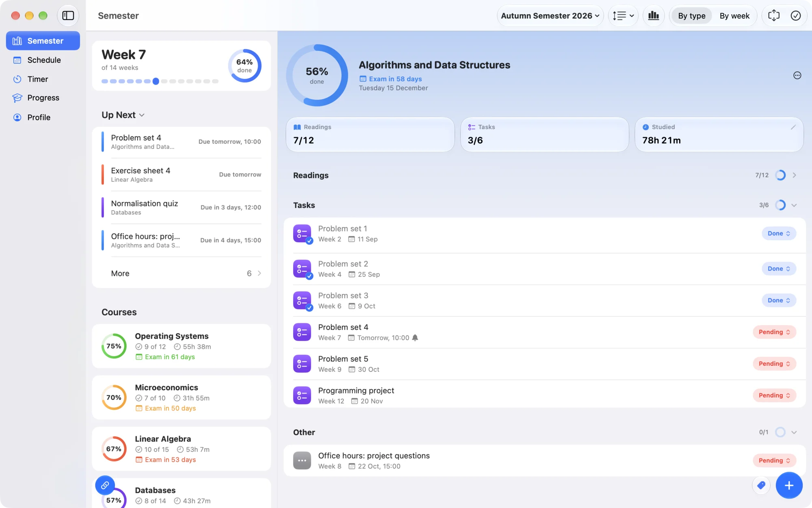Change Programming project Pending status
812x508 pixels.
click(774, 395)
